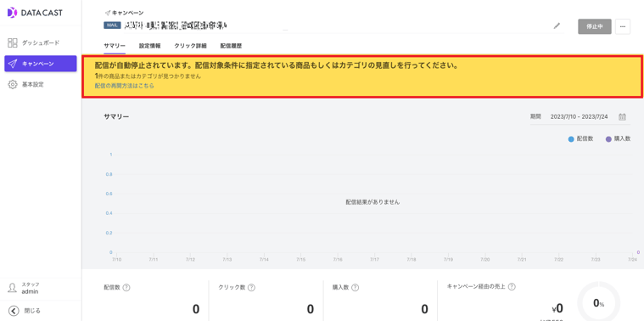This screenshot has height=321, width=644.
Task: Toggle 配信数 legend series
Action: (x=580, y=139)
